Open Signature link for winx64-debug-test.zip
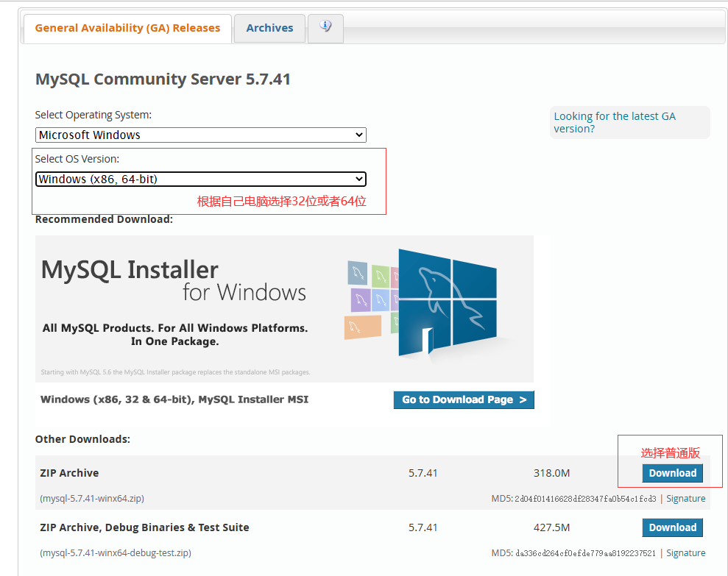728x576 pixels. pos(686,552)
